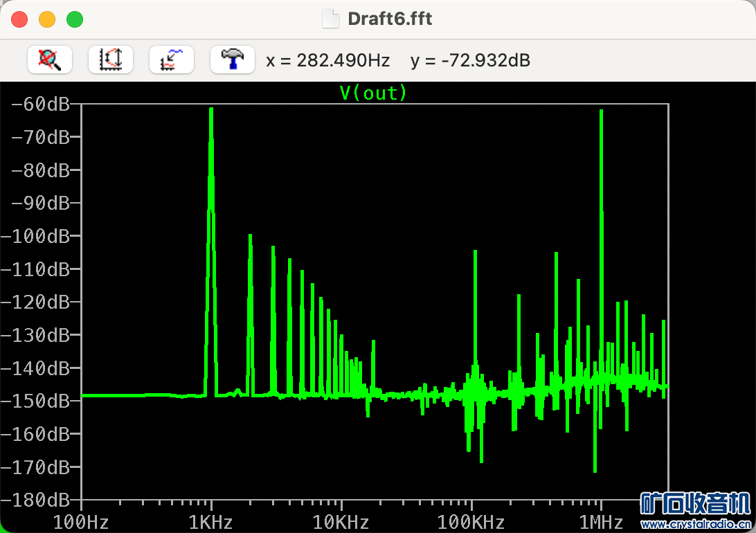Click the pick visible traces icon
The height and width of the screenshot is (533, 756).
click(171, 60)
